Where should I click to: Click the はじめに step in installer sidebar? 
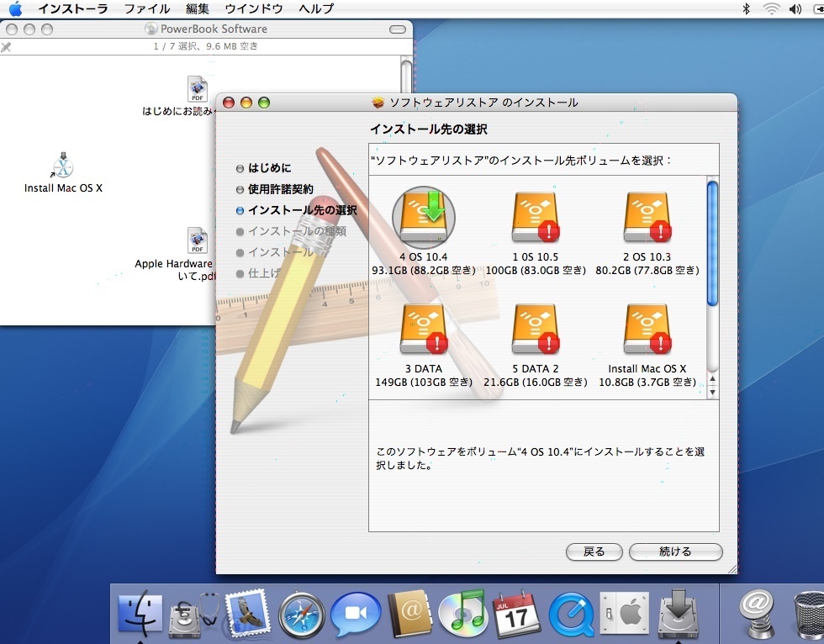pyautogui.click(x=269, y=168)
